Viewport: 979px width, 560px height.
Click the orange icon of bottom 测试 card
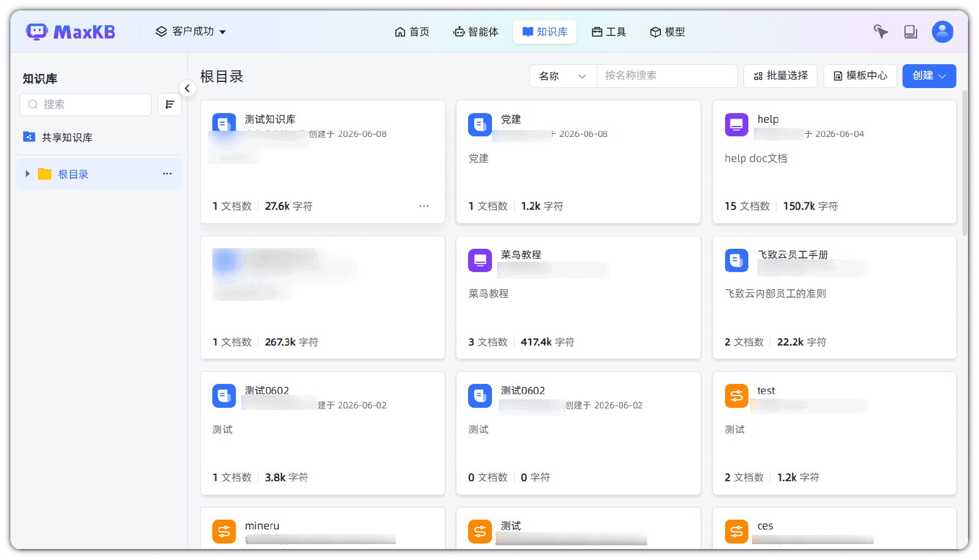[480, 531]
